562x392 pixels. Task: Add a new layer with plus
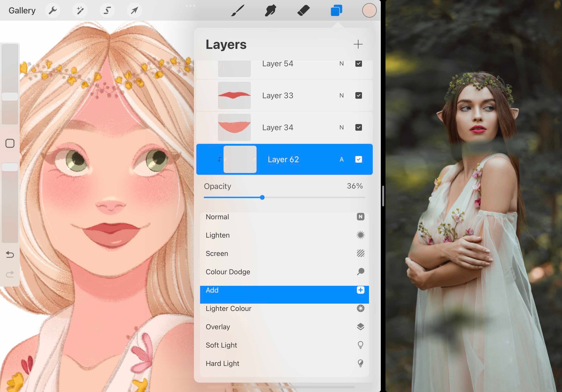(x=358, y=44)
